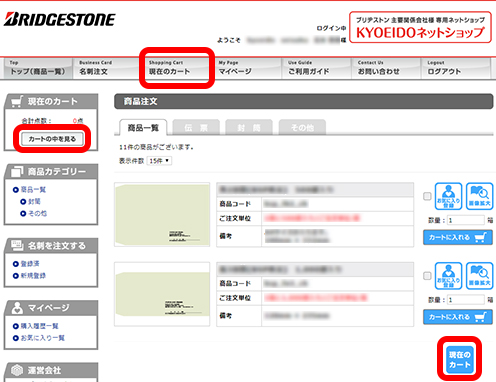Click the KYOEIDOネットショップ banner logo
The image size is (496, 382).
tap(420, 27)
